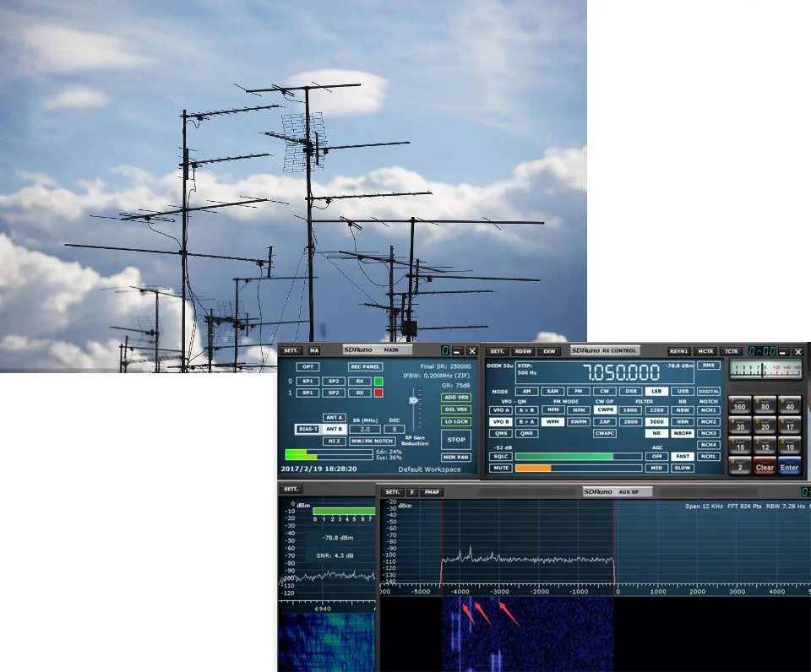Select CW mode

604,392
